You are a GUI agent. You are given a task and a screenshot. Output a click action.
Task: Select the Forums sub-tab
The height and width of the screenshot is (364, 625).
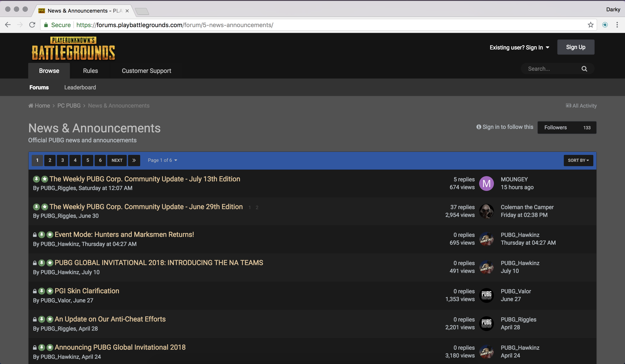point(39,87)
